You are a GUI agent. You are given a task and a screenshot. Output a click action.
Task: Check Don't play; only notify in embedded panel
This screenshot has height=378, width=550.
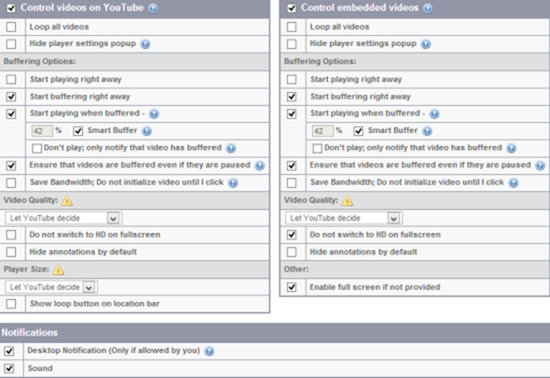pyautogui.click(x=317, y=148)
